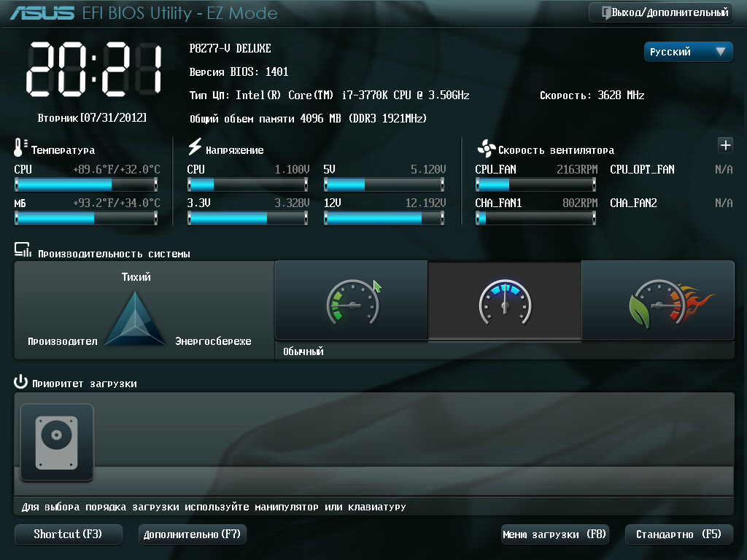This screenshot has height=560, width=747.
Task: Click the hard disk boot device icon
Action: click(x=57, y=443)
